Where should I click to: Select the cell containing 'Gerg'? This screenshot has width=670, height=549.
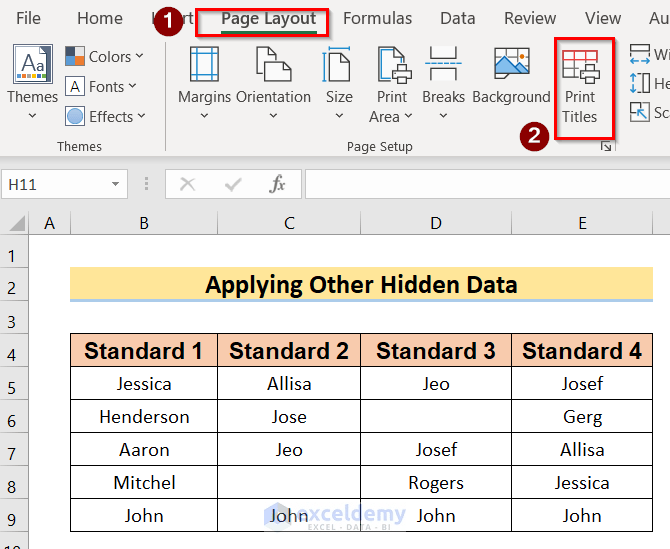[x=582, y=417]
